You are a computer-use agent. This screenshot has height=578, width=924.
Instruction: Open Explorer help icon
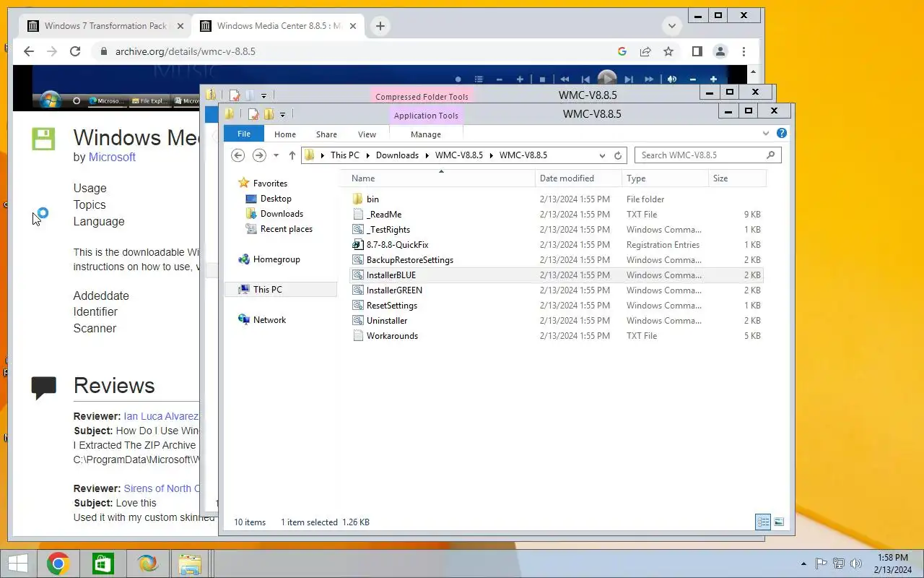tap(782, 133)
